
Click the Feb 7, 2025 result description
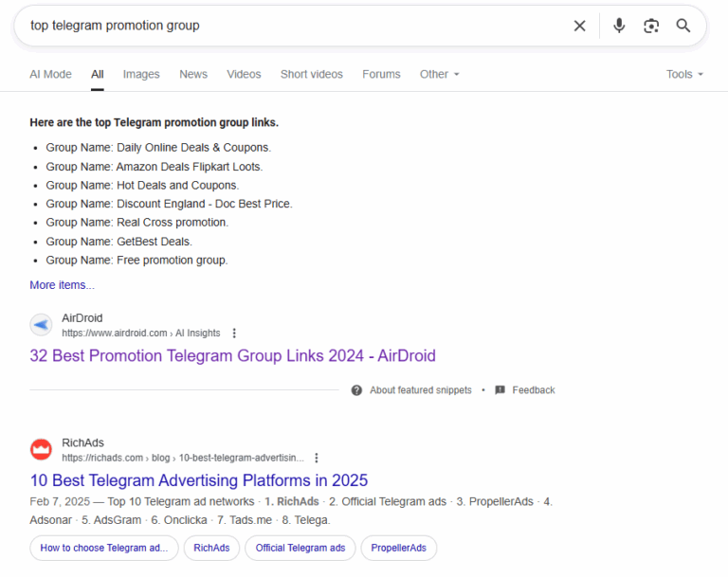pos(291,511)
